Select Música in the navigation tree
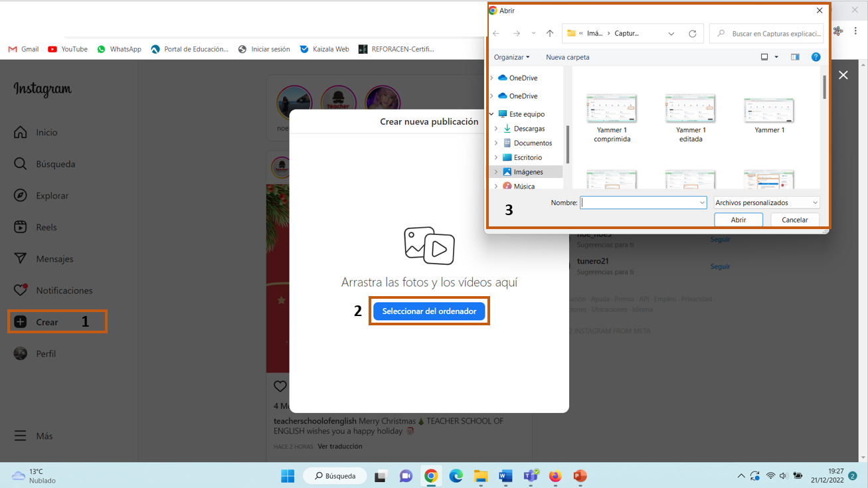 (x=524, y=187)
